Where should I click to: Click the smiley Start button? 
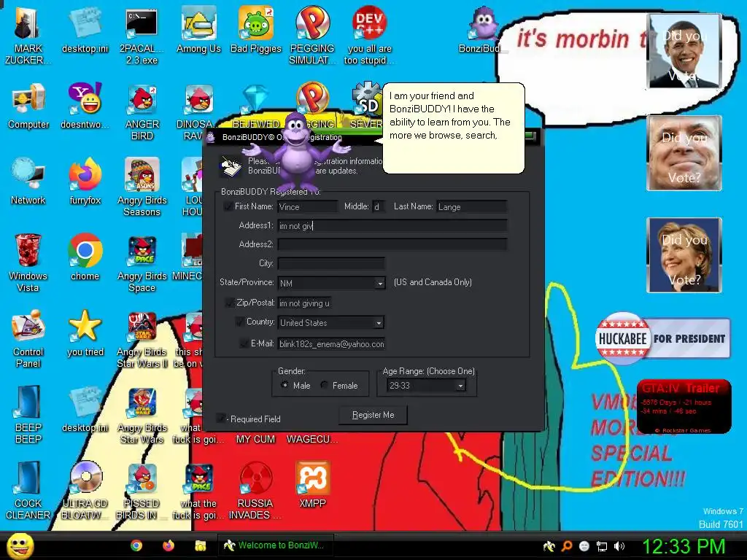tap(20, 545)
